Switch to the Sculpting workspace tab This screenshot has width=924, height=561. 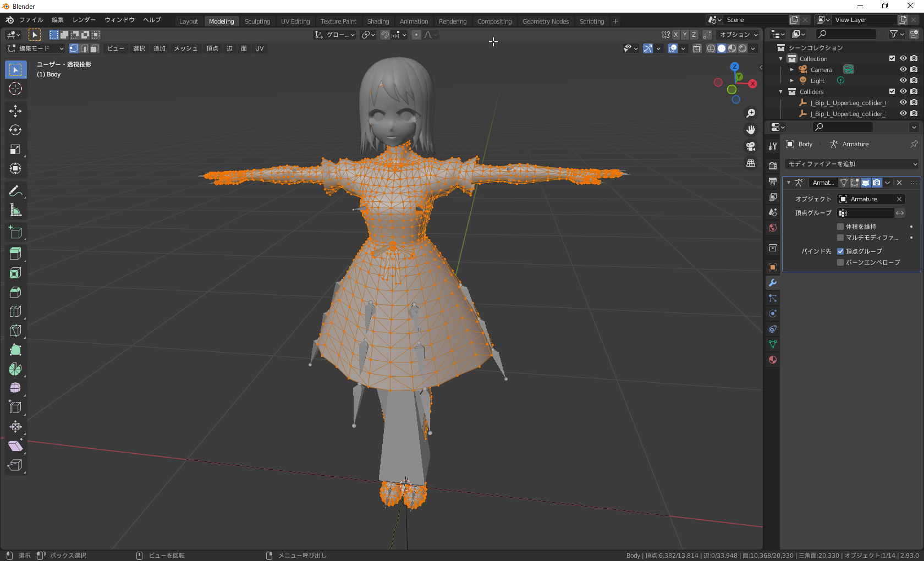coord(257,21)
